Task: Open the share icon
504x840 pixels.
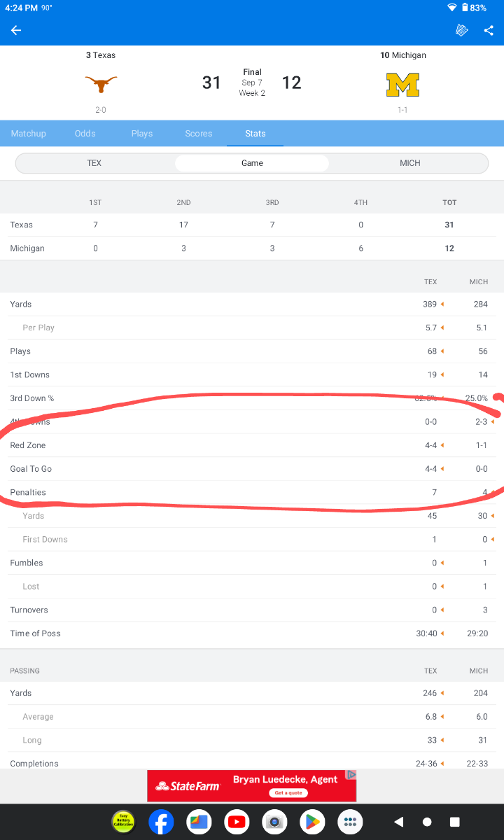Action: pyautogui.click(x=489, y=30)
